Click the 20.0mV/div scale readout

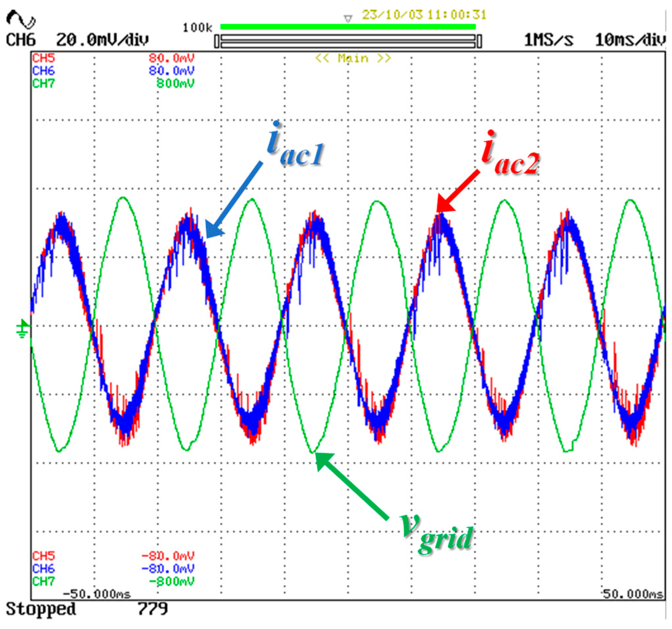tap(102, 40)
